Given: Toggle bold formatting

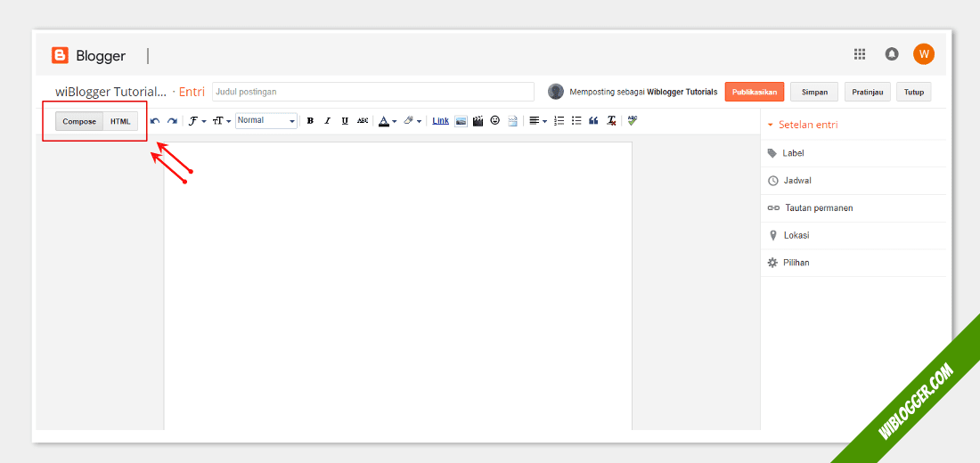Looking at the screenshot, I should click(x=310, y=120).
